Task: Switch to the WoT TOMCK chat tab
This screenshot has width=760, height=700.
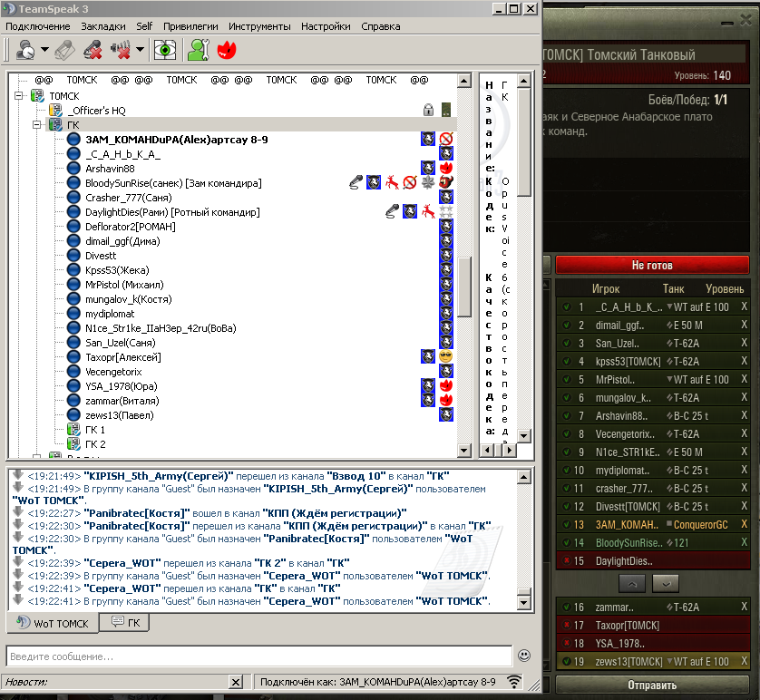Action: (53, 624)
